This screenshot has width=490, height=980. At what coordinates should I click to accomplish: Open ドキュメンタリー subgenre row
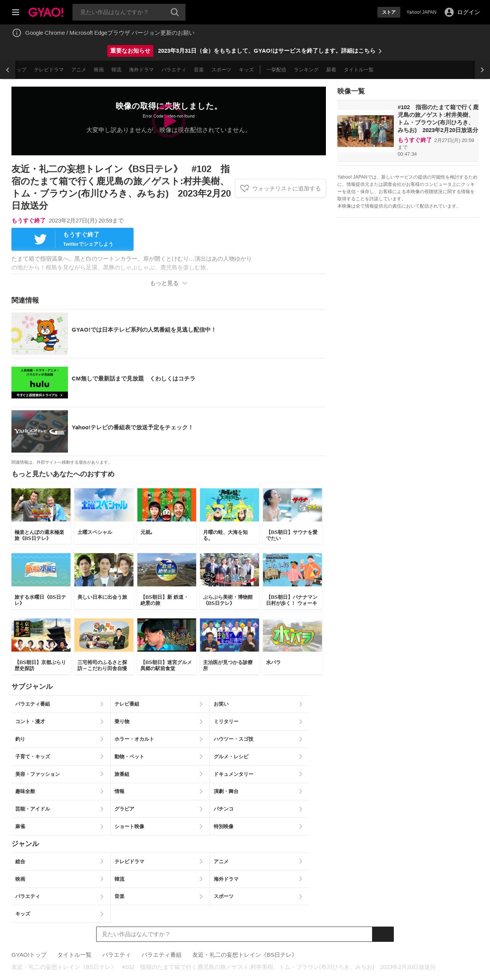(260, 774)
